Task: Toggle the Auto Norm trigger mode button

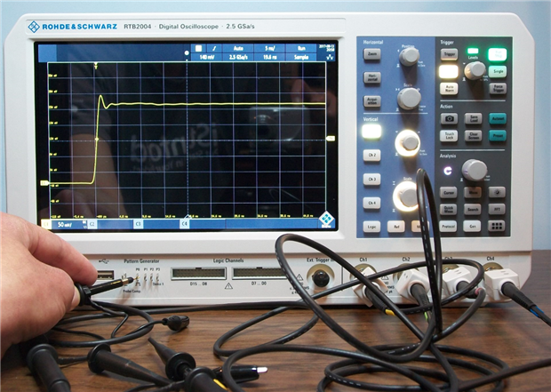Action: 449,88
